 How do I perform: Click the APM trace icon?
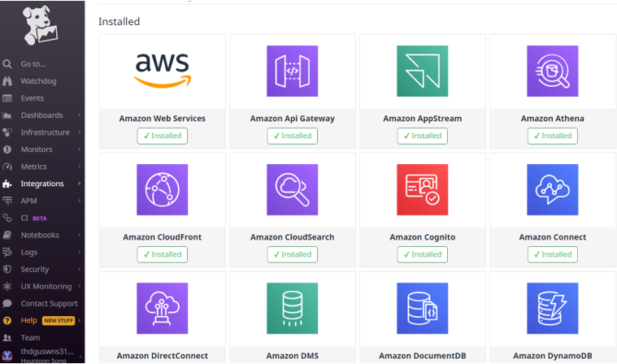7,201
